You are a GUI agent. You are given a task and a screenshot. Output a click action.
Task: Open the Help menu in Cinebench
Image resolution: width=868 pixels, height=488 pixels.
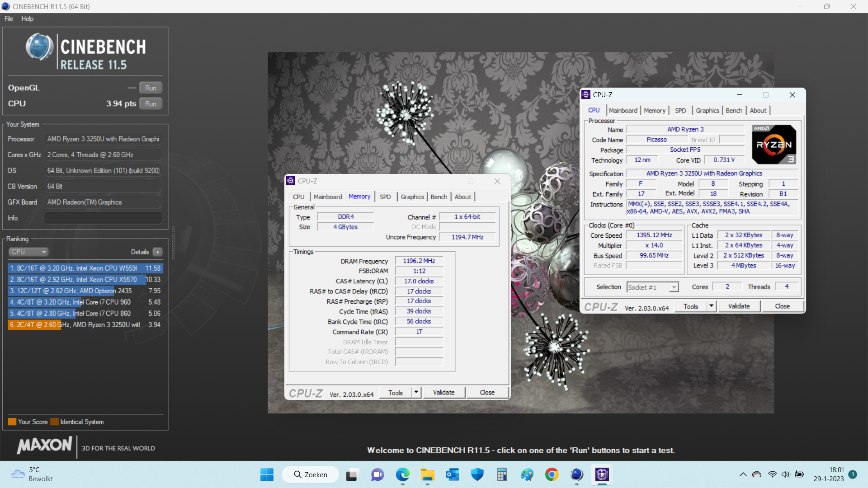tap(27, 19)
